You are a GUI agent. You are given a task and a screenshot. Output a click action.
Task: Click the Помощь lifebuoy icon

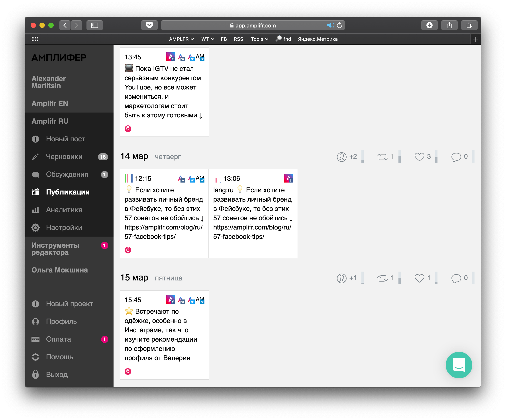[x=35, y=357]
